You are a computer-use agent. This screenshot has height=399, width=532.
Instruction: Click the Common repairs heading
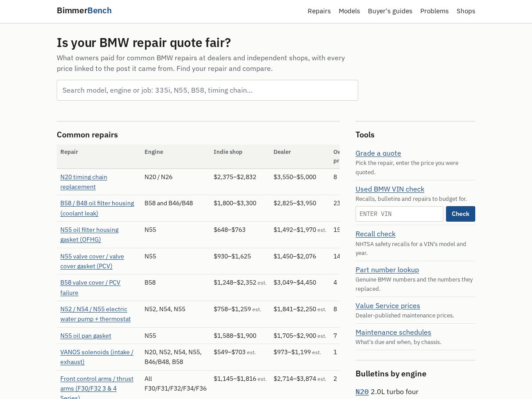(87, 135)
